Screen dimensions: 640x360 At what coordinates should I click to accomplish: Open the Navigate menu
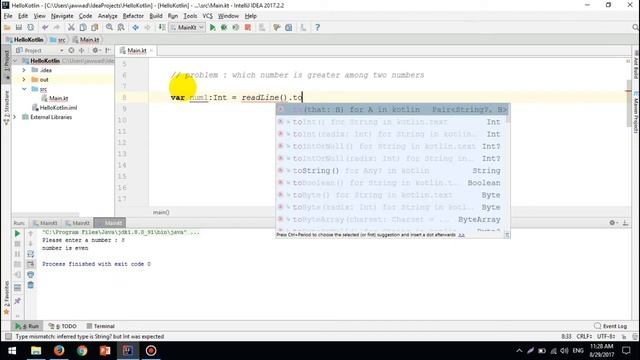[62, 16]
